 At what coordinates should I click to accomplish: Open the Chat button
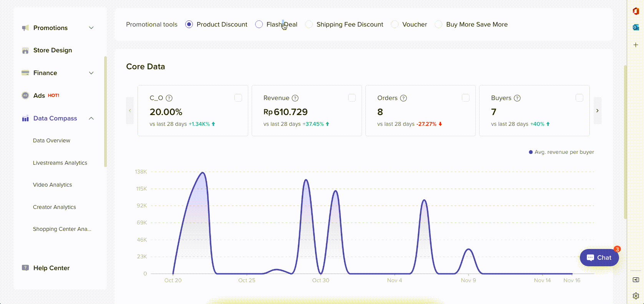coord(599,257)
